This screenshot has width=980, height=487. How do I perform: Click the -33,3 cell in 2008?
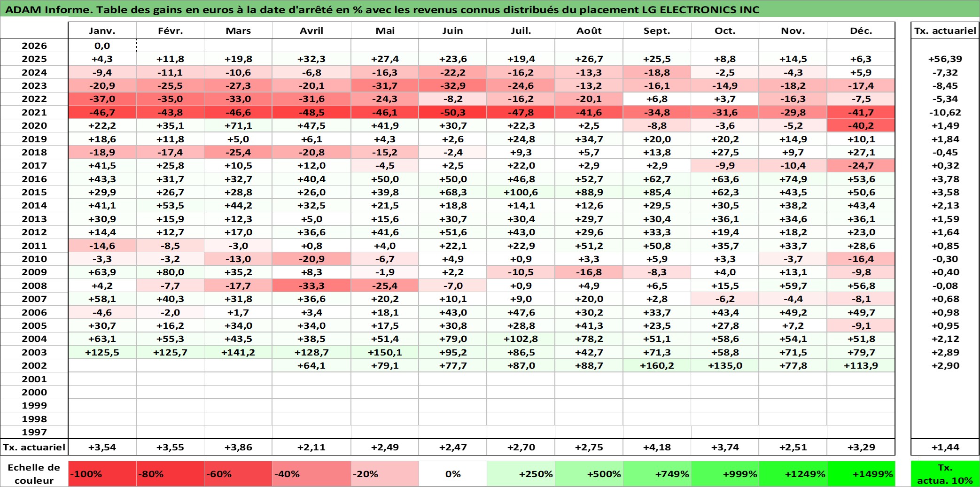click(x=311, y=286)
